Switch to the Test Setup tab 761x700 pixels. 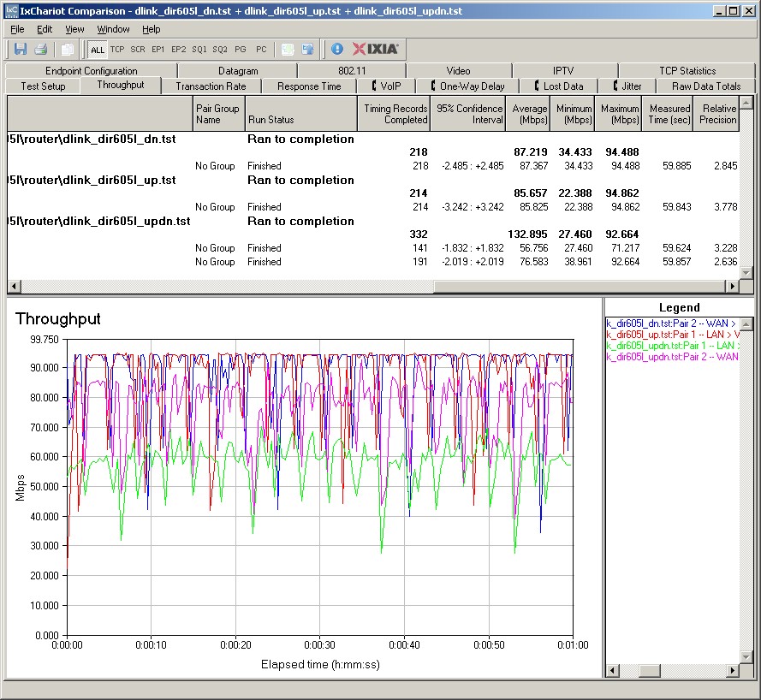43,86
